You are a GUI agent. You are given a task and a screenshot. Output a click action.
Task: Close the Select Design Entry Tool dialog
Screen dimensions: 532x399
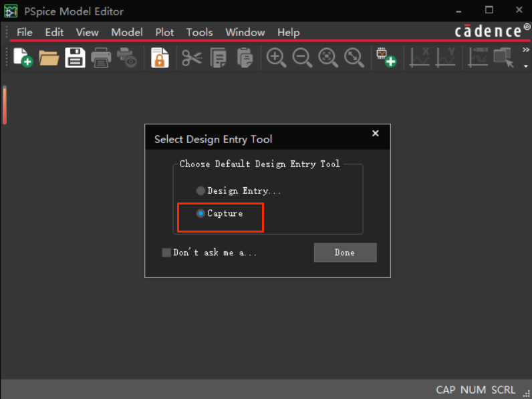375,134
